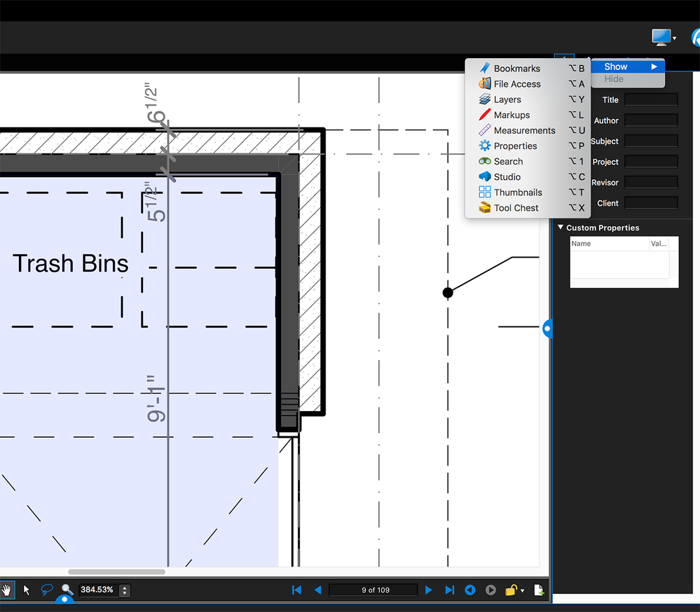Select the Pan hand tool

(6, 590)
